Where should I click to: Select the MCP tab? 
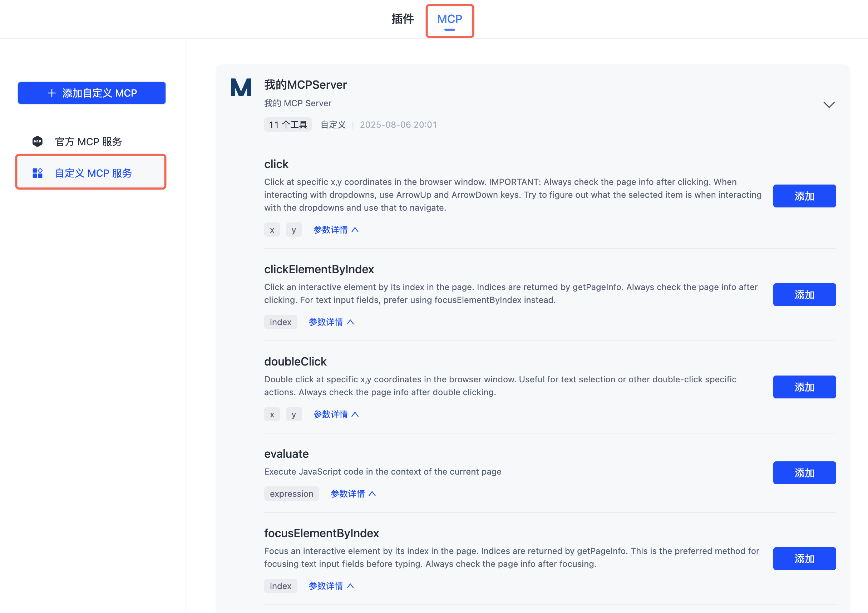(x=449, y=19)
